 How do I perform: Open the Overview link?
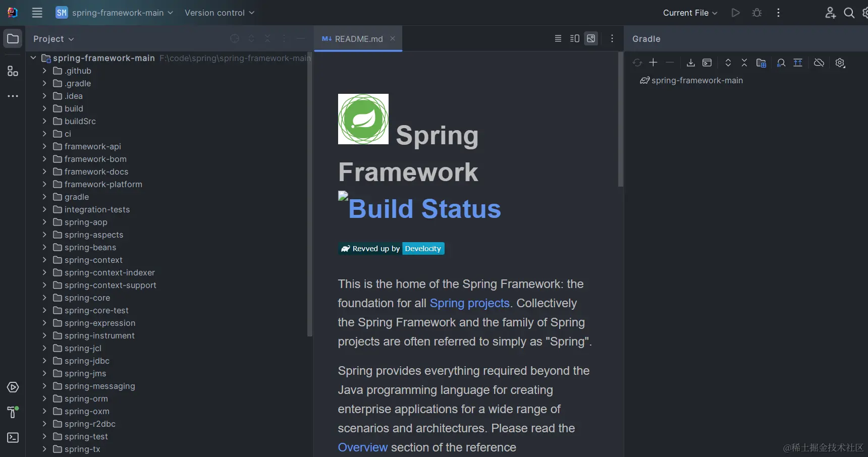(363, 447)
